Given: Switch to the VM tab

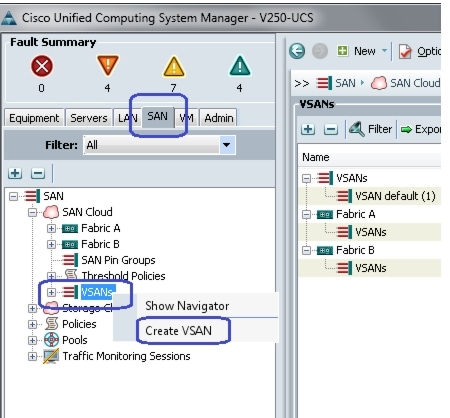Looking at the screenshot, I should 186,118.
